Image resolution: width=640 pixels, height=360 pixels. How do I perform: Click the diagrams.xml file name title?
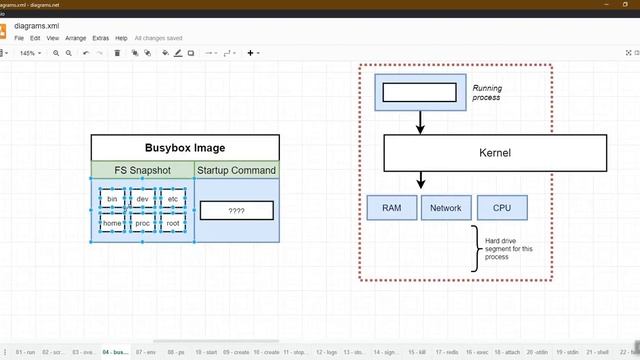tap(37, 26)
